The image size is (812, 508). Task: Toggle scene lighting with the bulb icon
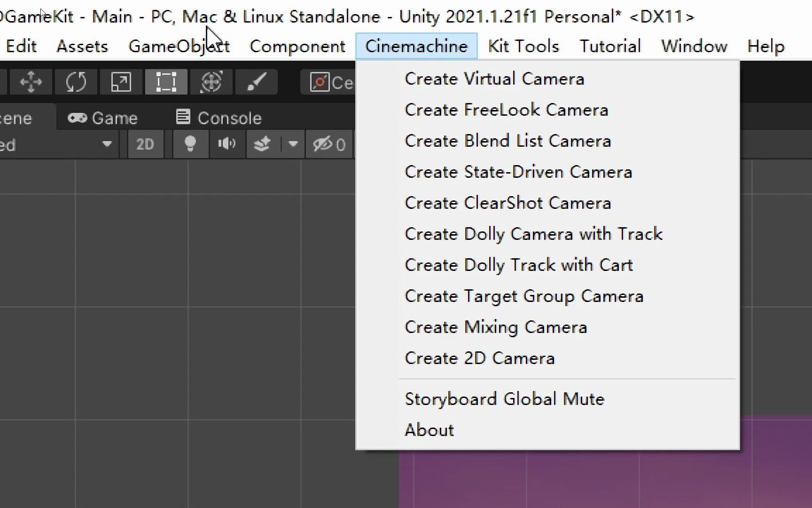tap(190, 144)
